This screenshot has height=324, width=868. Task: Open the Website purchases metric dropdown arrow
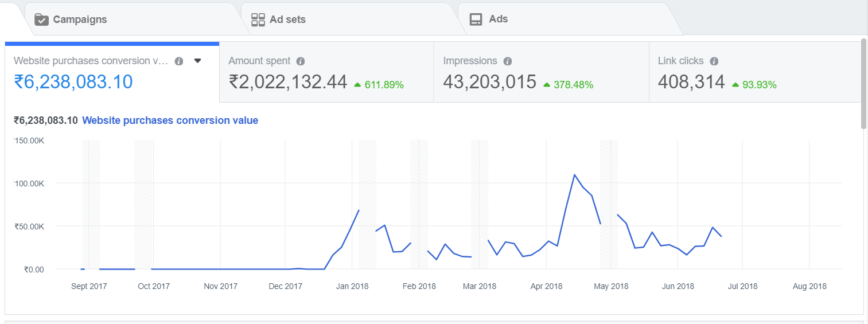(x=197, y=61)
